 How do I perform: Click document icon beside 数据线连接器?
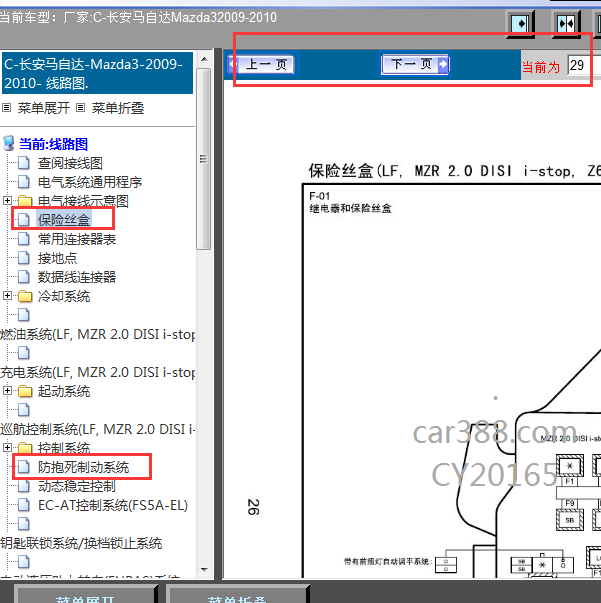click(24, 277)
